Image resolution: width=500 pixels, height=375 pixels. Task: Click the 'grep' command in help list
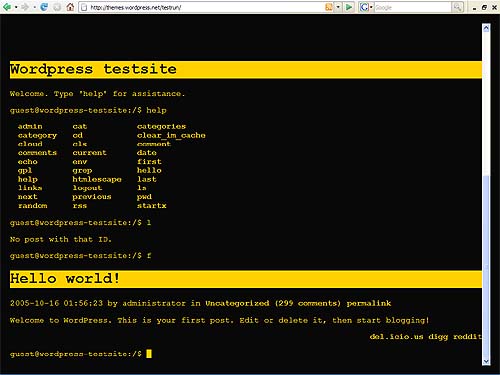(82, 171)
